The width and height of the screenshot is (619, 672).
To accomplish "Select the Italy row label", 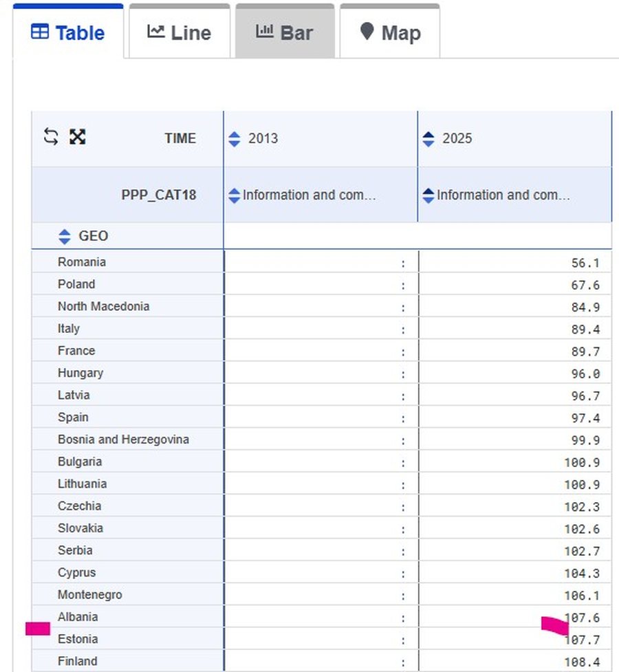I will (69, 329).
